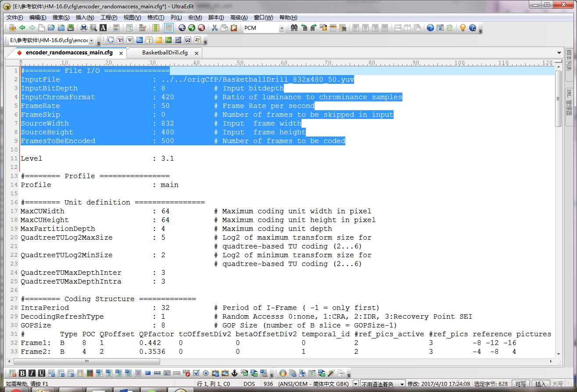Click the Yahoo search 'Y!' icon

pos(120,40)
